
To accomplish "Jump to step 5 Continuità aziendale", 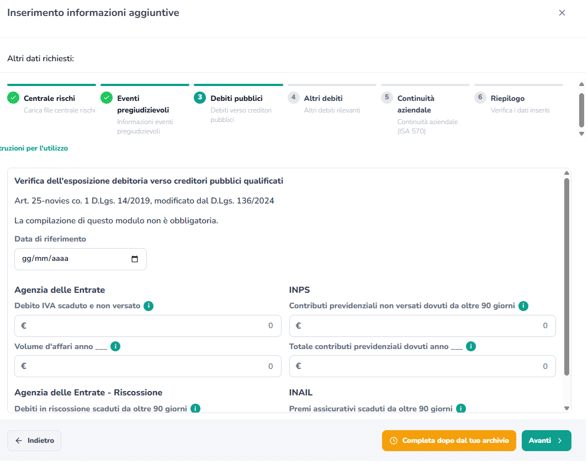I will (416, 104).
